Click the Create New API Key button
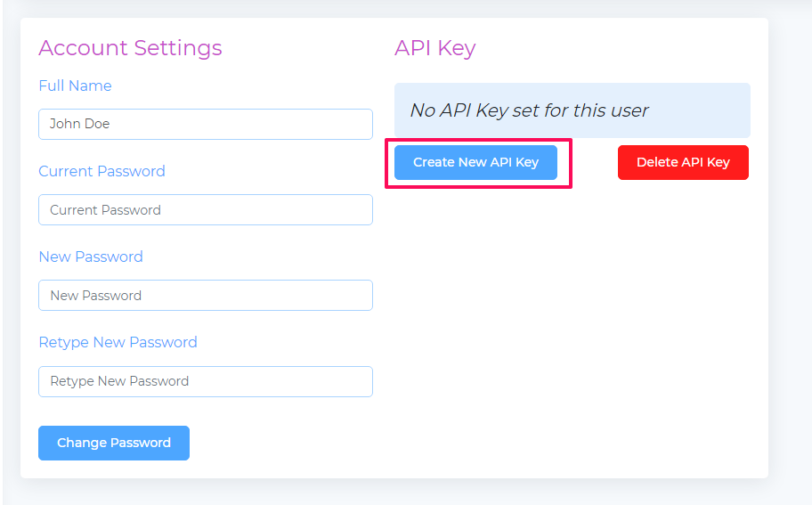Image resolution: width=812 pixels, height=505 pixels. pyautogui.click(x=475, y=163)
